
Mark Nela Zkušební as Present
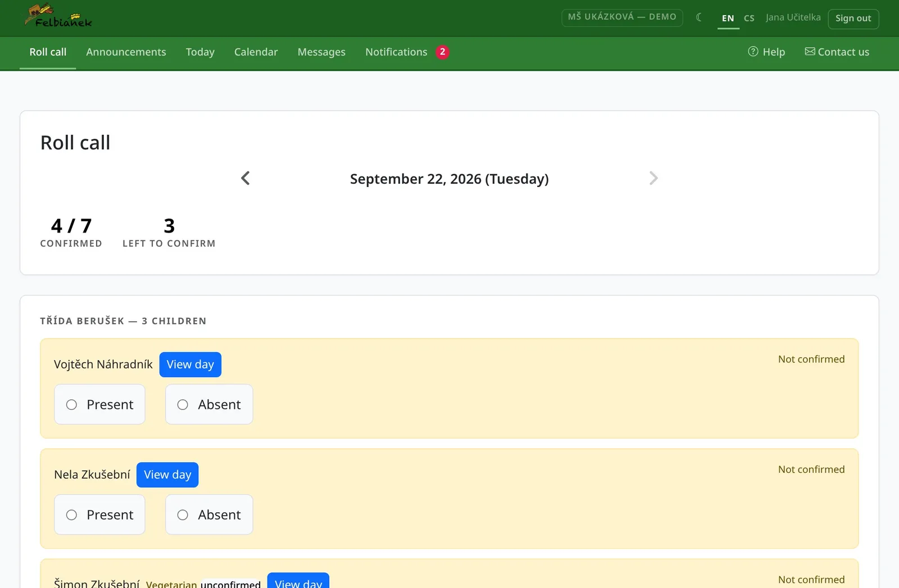coord(99,514)
